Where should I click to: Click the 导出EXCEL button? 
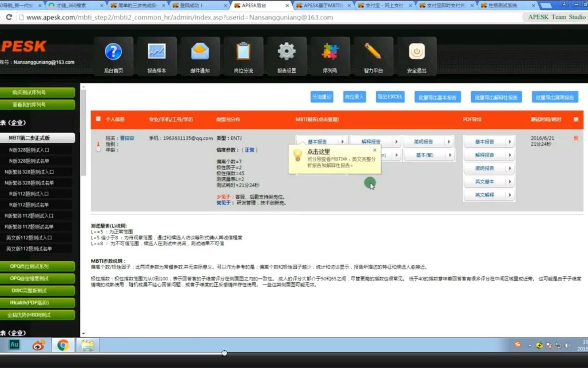(x=390, y=97)
